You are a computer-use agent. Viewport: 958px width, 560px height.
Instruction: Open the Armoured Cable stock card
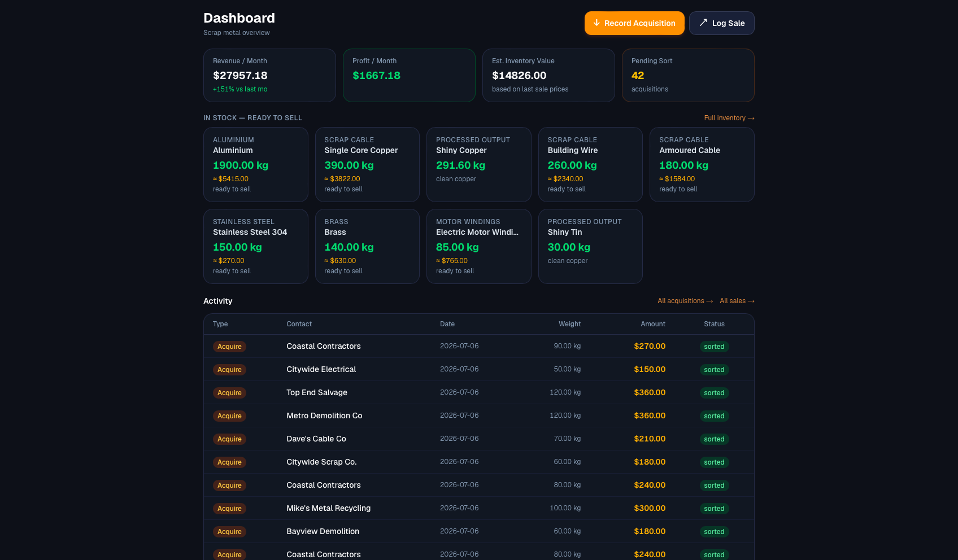[x=702, y=164]
